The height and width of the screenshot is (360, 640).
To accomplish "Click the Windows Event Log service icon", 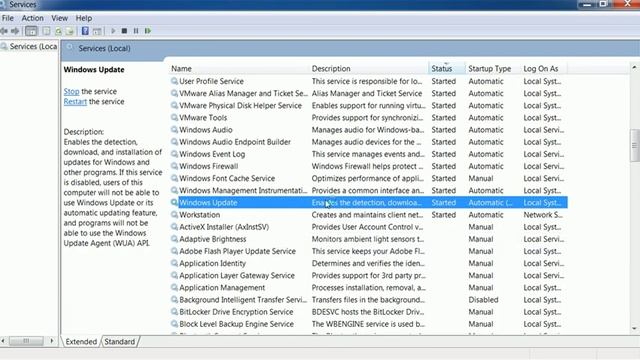I will 174,154.
